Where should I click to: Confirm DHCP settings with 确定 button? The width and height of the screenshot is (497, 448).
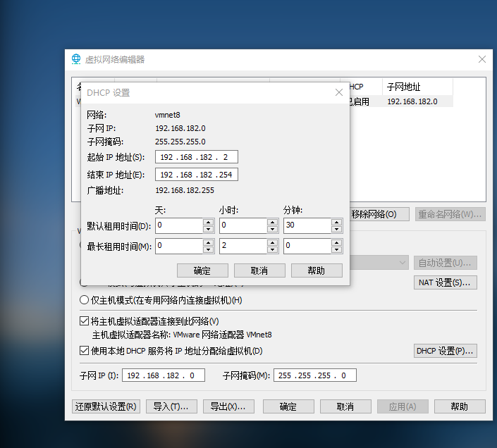coord(202,270)
